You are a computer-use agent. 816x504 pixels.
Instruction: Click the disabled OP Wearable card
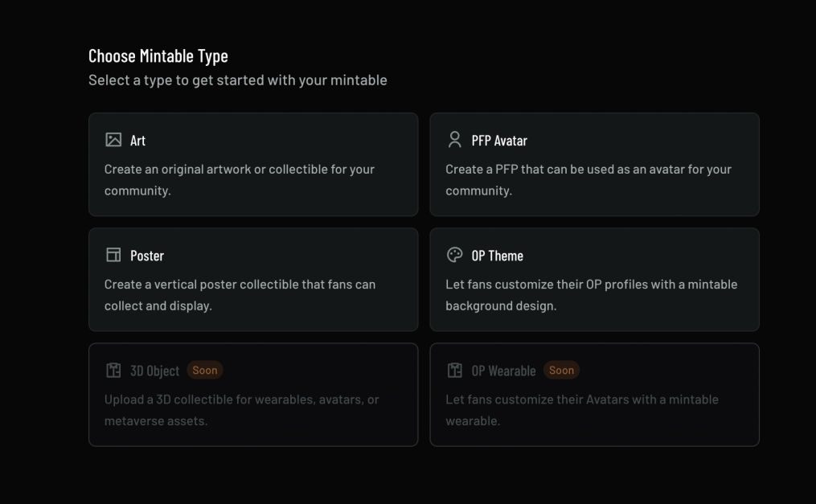pos(594,394)
